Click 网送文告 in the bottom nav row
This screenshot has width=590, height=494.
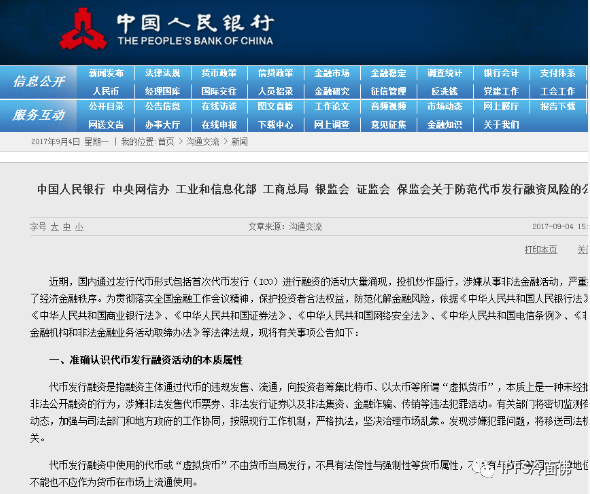click(106, 125)
